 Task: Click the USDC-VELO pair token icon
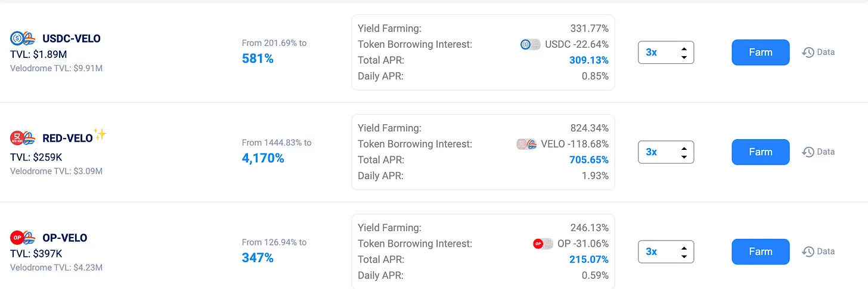tap(24, 39)
